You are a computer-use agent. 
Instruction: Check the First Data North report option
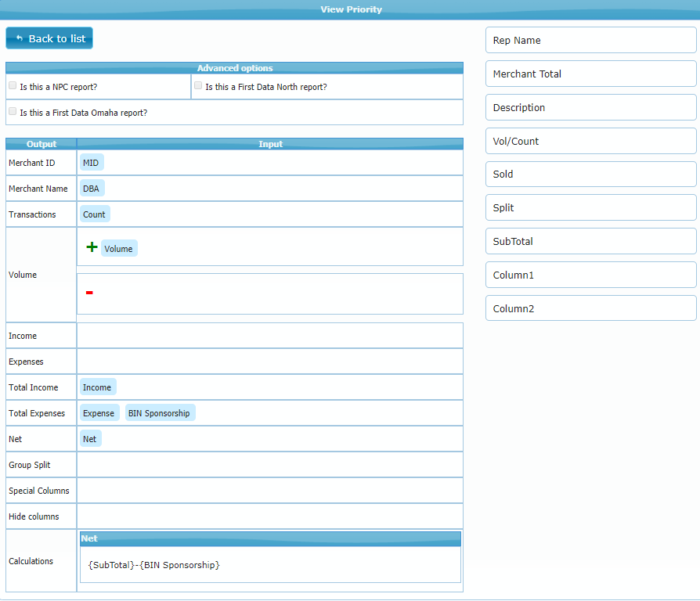[198, 85]
